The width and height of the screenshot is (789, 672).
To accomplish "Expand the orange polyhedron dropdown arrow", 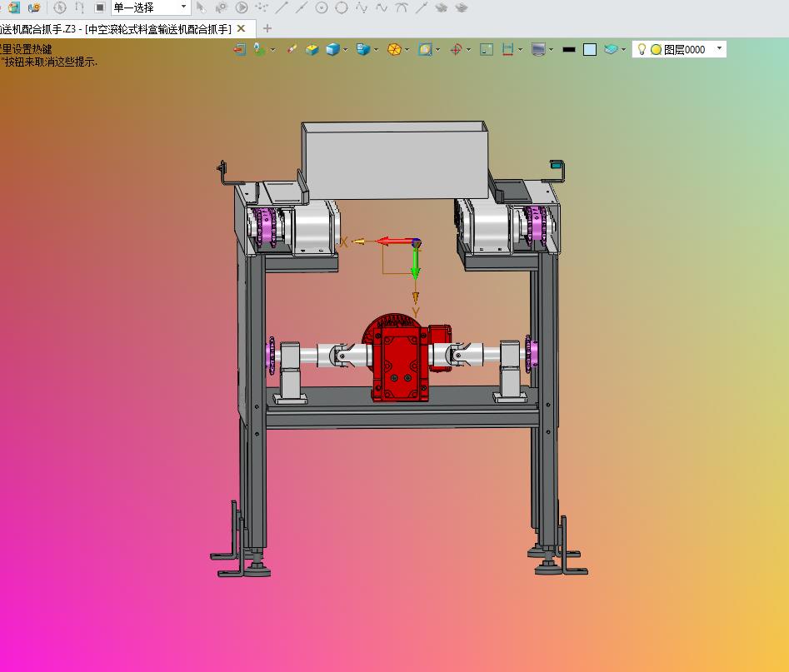I will tap(407, 50).
